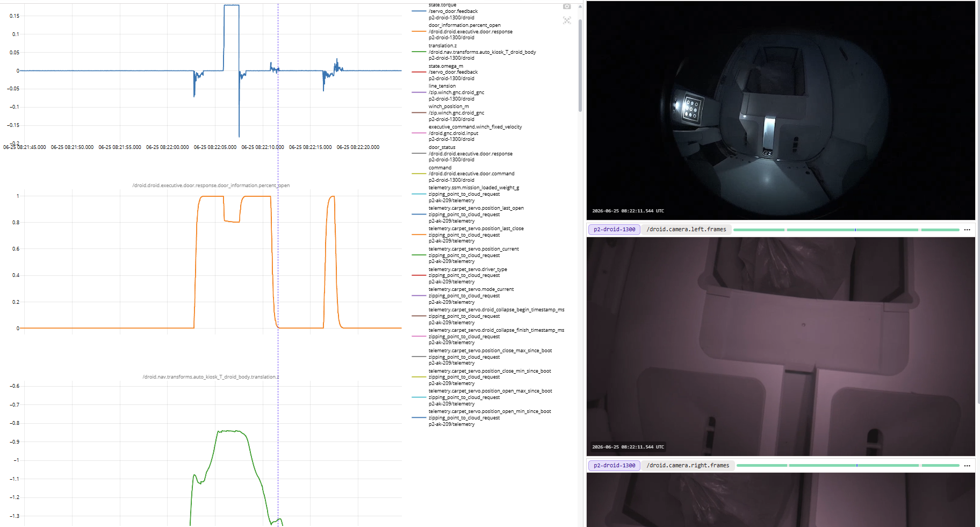This screenshot has width=980, height=527.
Task: Click the left camera video frame
Action: (x=781, y=347)
